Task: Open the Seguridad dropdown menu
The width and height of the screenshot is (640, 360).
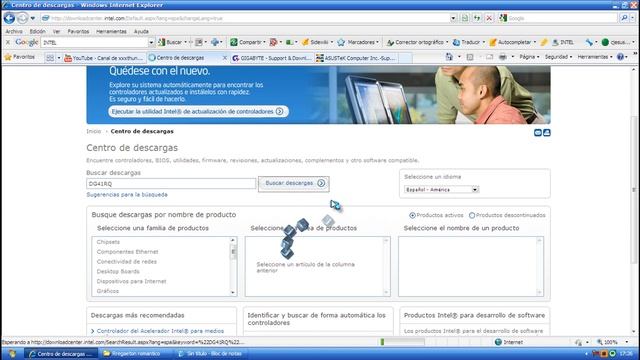Action: 558,57
